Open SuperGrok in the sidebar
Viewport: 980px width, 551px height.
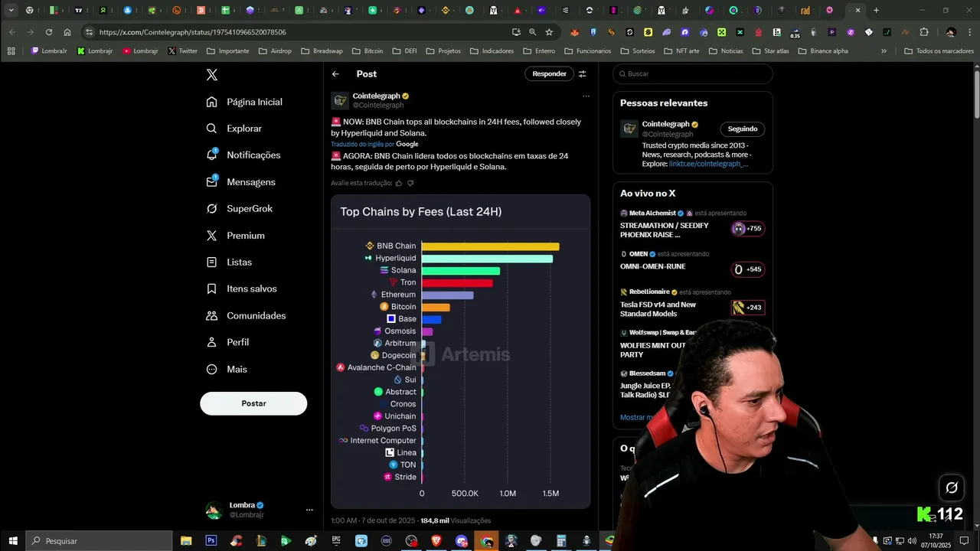coord(239,208)
